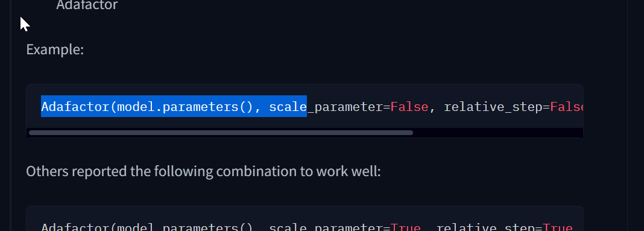Click "scale_parameter" in the second code block

[x=326, y=227]
